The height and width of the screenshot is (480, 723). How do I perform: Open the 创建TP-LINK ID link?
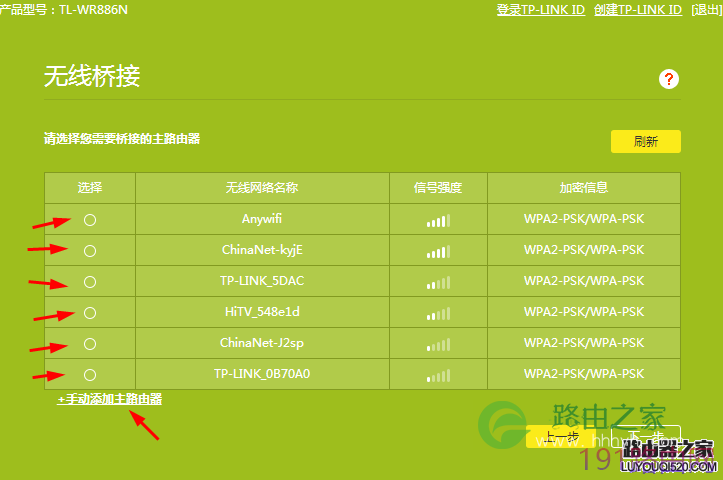tap(638, 10)
